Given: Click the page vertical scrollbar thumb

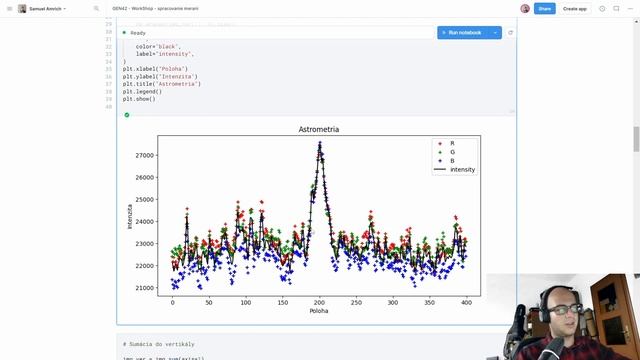Looking at the screenshot, I should (x=636, y=139).
